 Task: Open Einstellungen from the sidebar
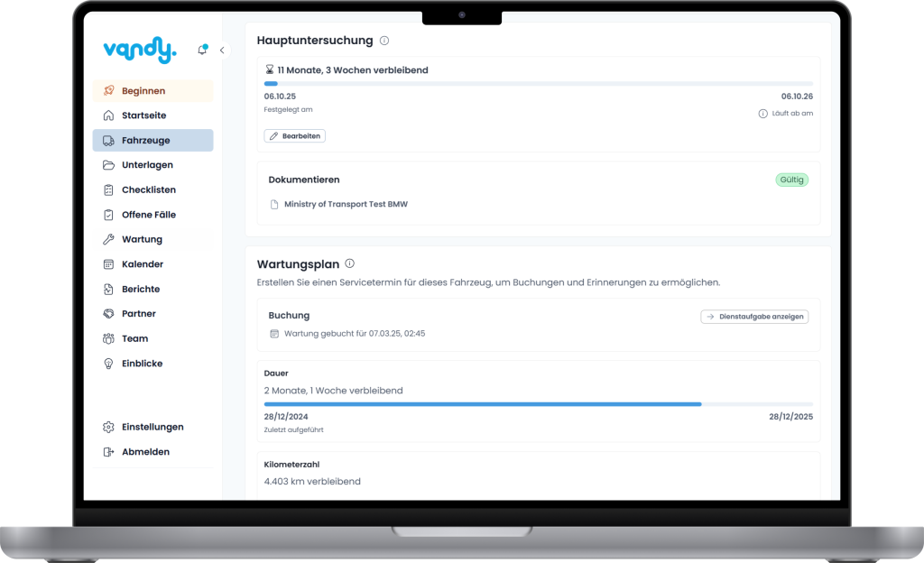152,427
